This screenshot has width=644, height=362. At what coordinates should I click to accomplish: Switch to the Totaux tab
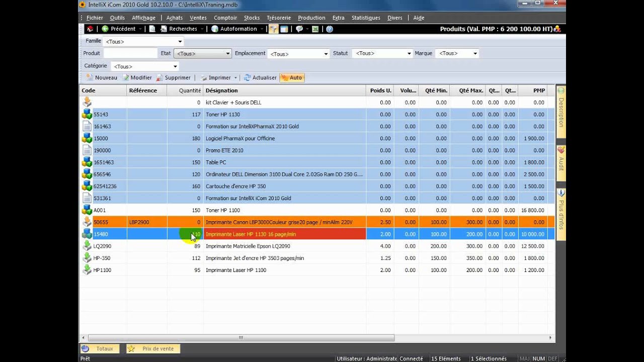click(x=100, y=348)
